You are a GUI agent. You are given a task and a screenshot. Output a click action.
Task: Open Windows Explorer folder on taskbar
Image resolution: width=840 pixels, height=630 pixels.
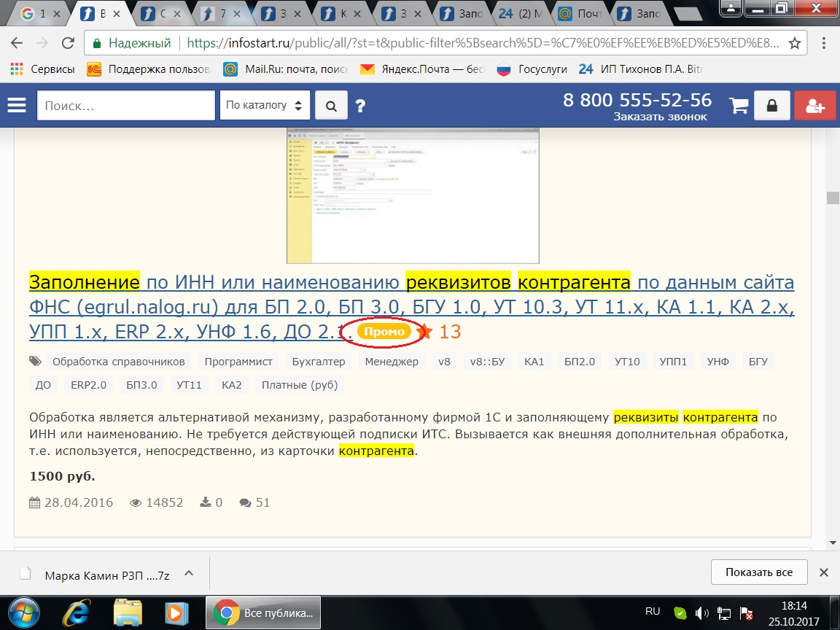(128, 612)
